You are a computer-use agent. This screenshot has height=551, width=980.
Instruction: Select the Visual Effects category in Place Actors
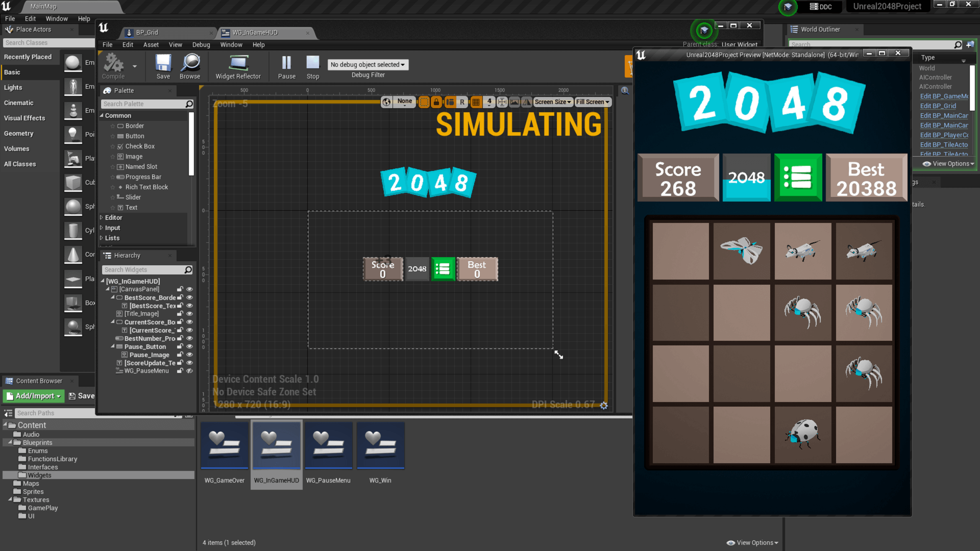pos(24,118)
